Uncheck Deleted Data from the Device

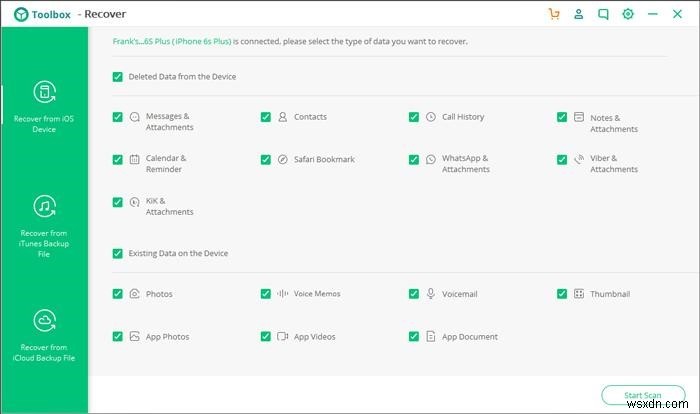click(x=118, y=76)
